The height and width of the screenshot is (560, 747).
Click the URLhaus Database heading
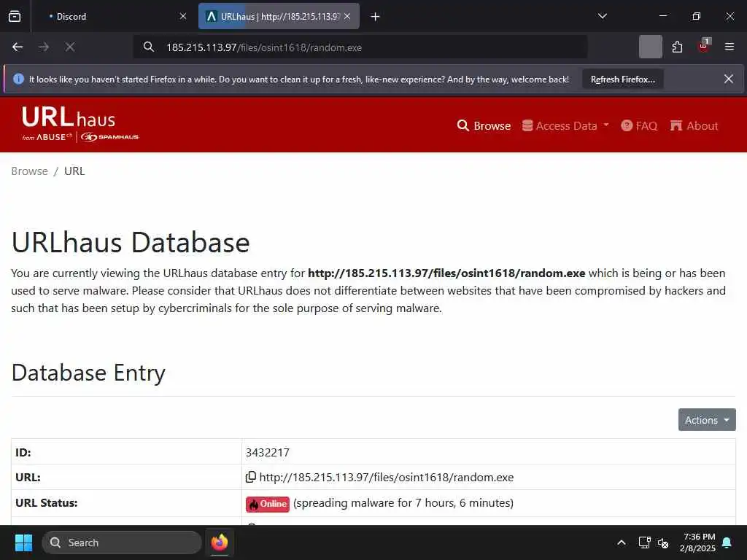coord(131,242)
